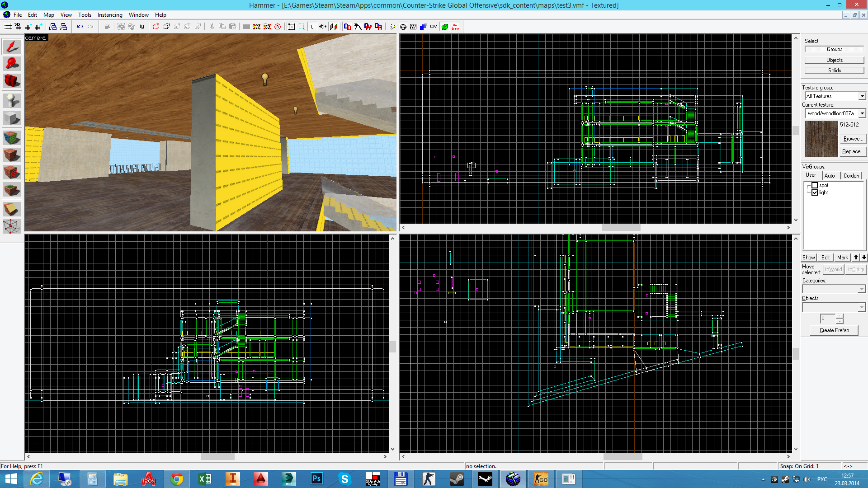Move VisGroup down with arrow button
The width and height of the screenshot is (868, 488).
[x=864, y=258]
